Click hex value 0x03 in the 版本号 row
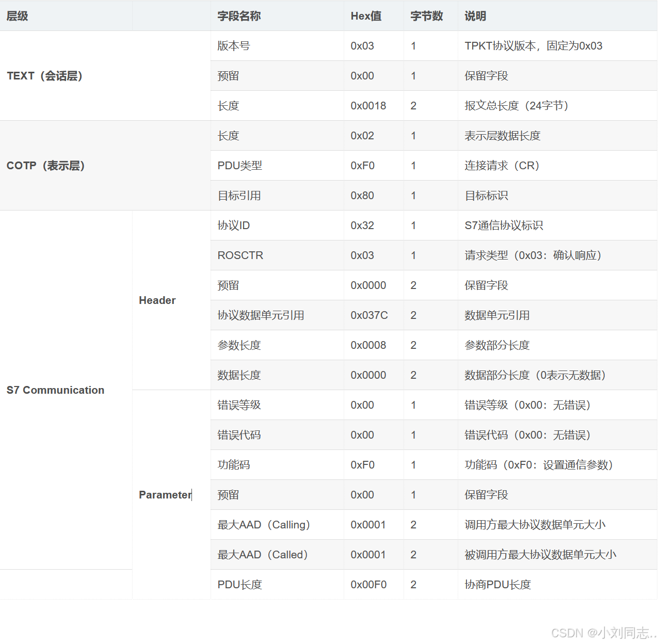This screenshot has height=644, width=659. (x=362, y=46)
